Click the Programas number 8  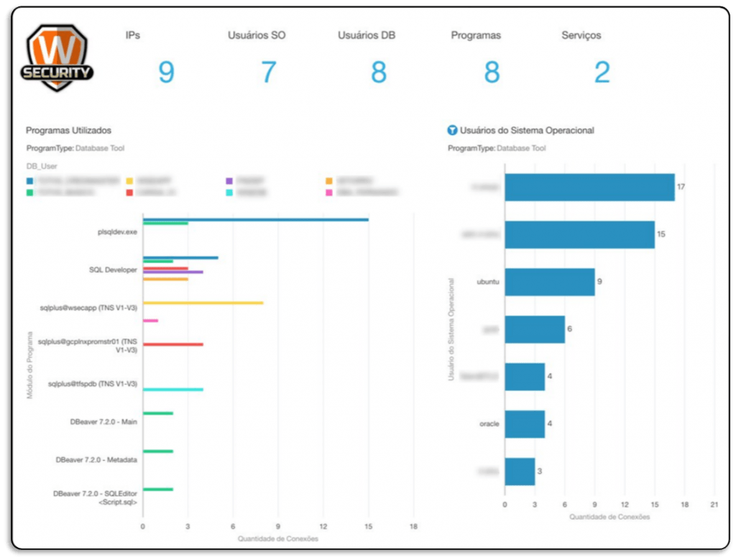click(x=492, y=73)
